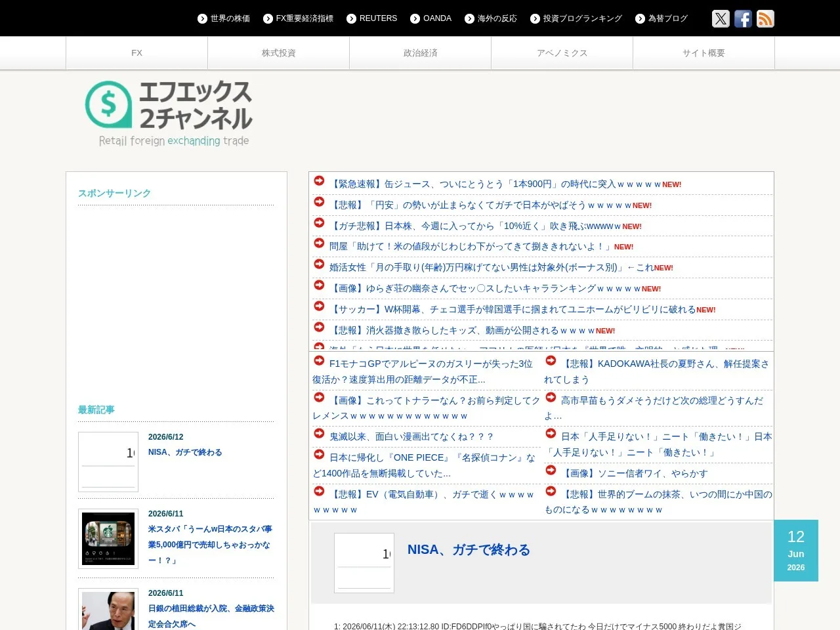Image resolution: width=840 pixels, height=630 pixels.
Task: Open F1モナコGP アルピーヌ headline
Action: point(424,371)
